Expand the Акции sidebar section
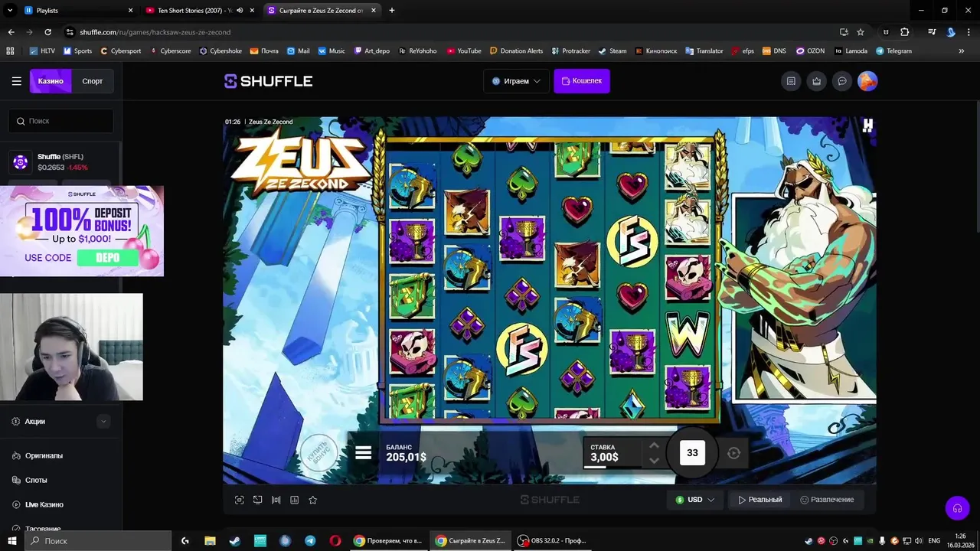 click(x=61, y=422)
